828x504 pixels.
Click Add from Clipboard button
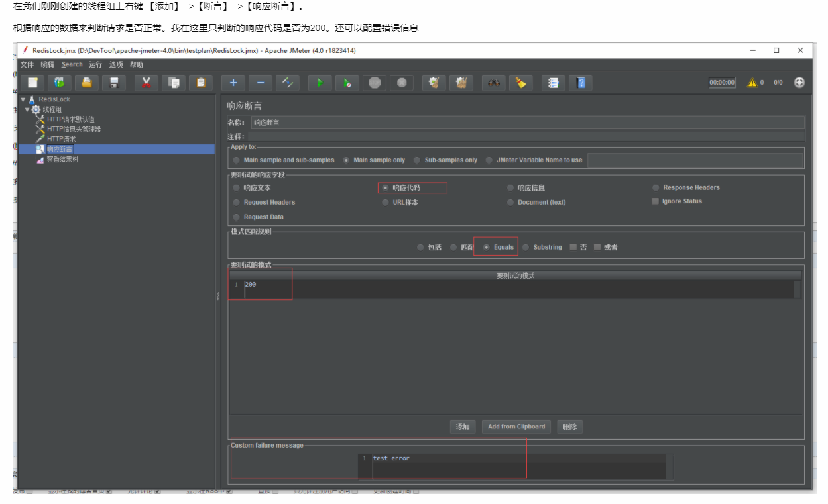point(516,427)
